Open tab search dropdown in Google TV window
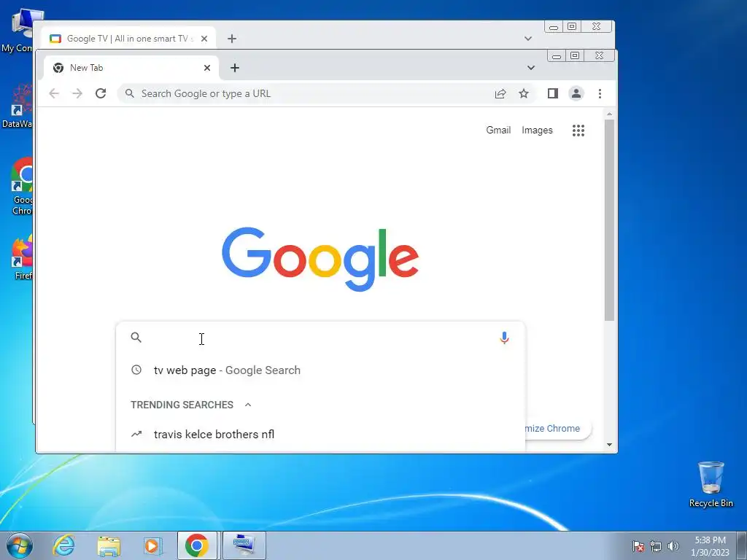The height and width of the screenshot is (560, 747). [528, 39]
